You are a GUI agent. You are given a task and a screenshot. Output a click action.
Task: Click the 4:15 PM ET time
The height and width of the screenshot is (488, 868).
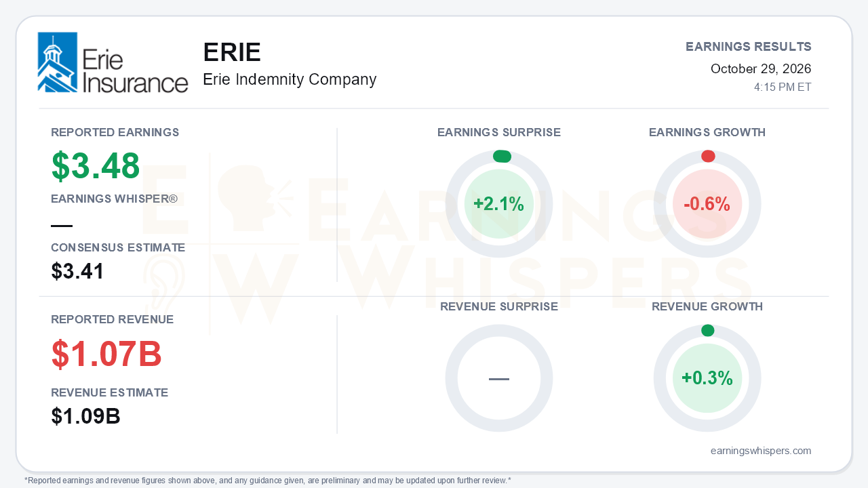(x=783, y=87)
